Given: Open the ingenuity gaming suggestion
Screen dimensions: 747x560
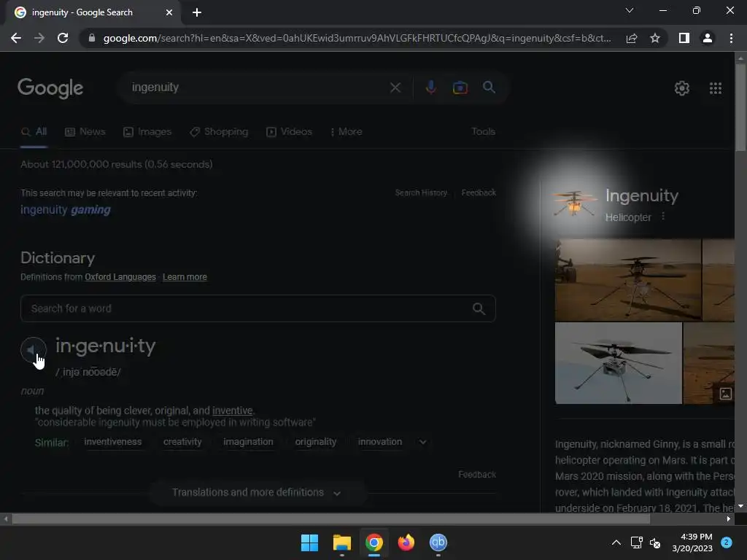Looking at the screenshot, I should click(x=65, y=209).
